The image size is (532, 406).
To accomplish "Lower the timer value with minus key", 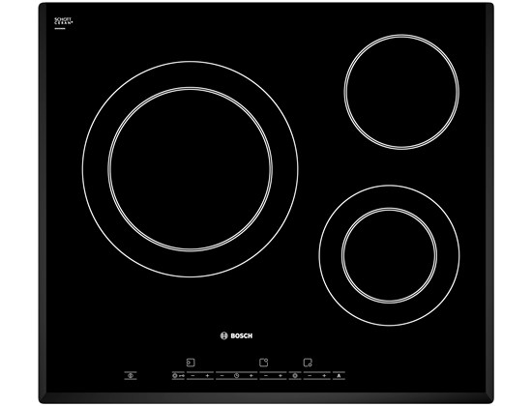I will (x=222, y=375).
